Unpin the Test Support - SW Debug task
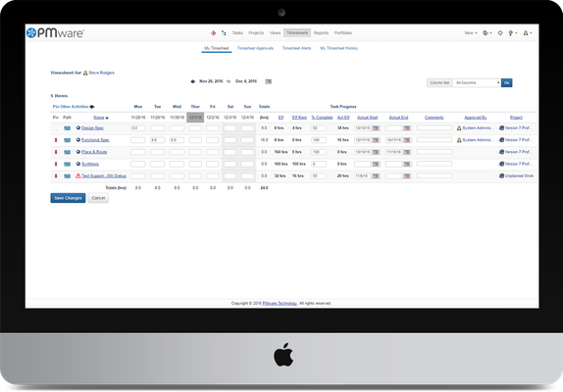The image size is (563, 392). coord(56,176)
